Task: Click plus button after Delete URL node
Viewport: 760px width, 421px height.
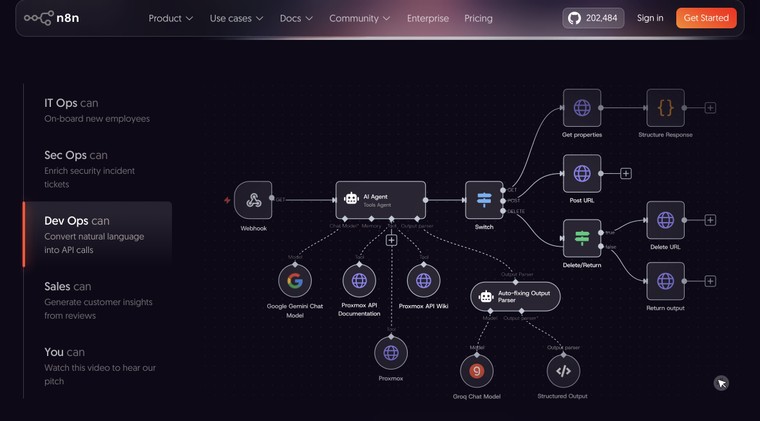Action: click(x=710, y=220)
